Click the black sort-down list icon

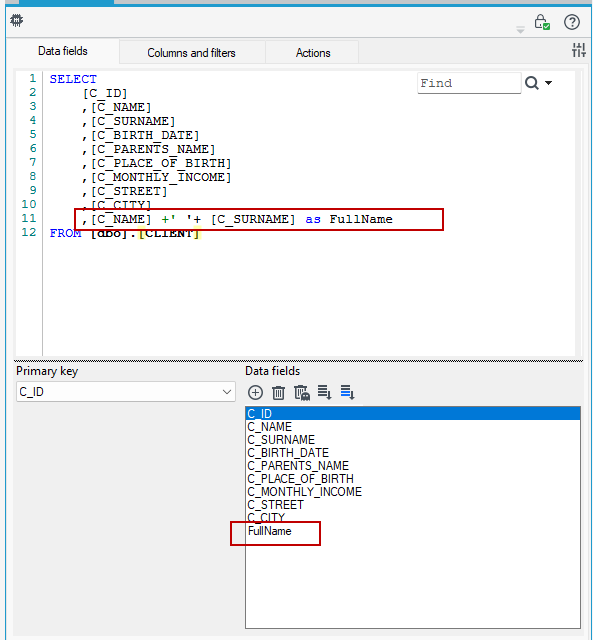324,392
